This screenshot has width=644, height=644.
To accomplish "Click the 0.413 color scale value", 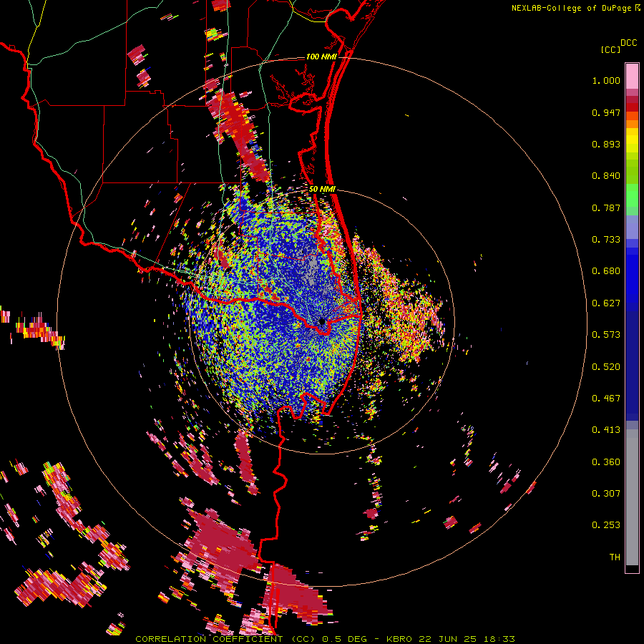I will point(606,430).
